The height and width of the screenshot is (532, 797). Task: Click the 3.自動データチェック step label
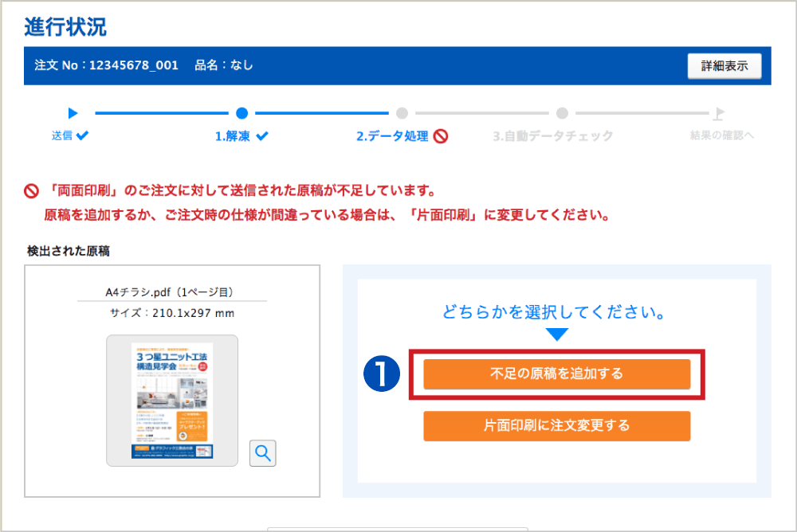point(552,136)
